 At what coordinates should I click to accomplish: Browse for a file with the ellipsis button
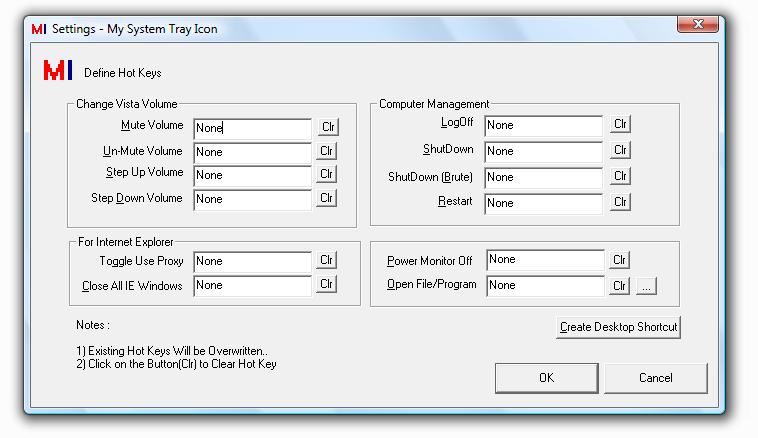point(646,286)
